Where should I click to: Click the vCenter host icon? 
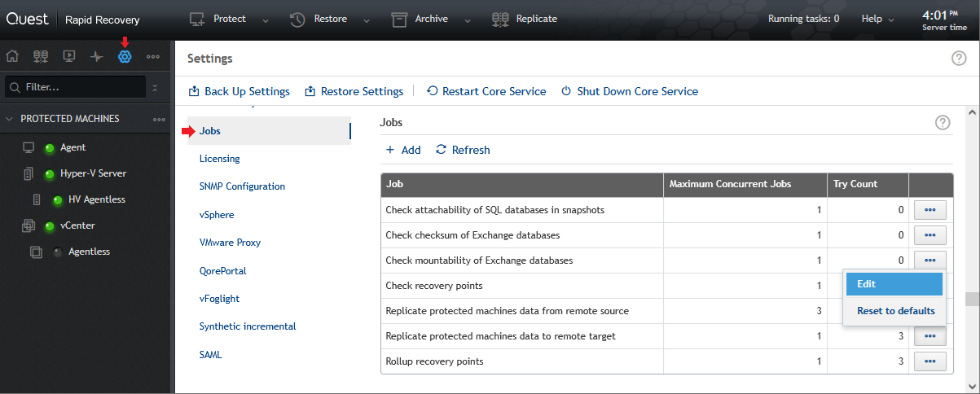(x=29, y=225)
